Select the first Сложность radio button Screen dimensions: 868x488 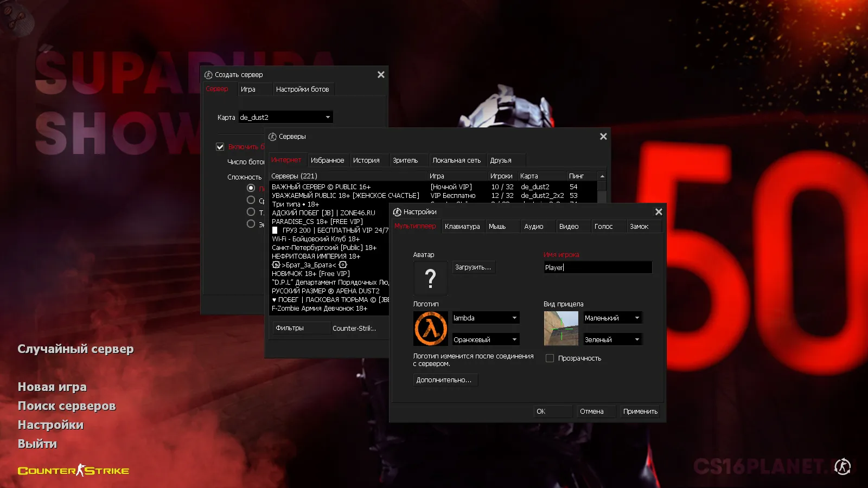click(251, 188)
